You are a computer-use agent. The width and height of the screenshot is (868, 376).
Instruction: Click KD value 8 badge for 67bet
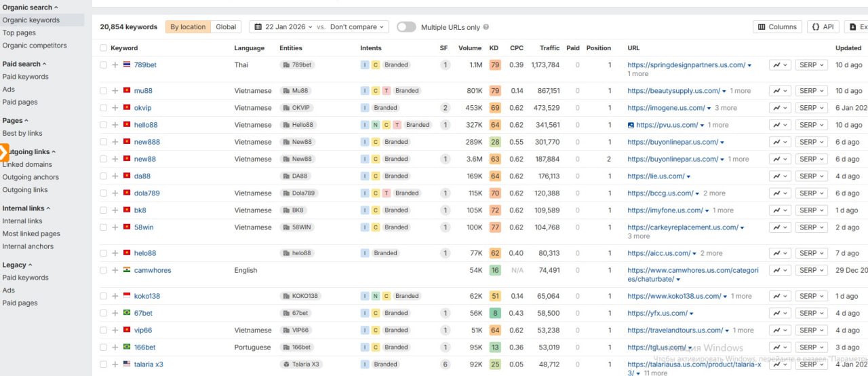(x=495, y=313)
